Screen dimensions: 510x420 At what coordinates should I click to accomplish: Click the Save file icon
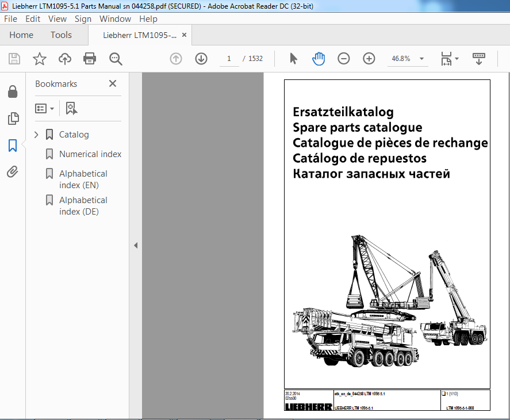(14, 59)
